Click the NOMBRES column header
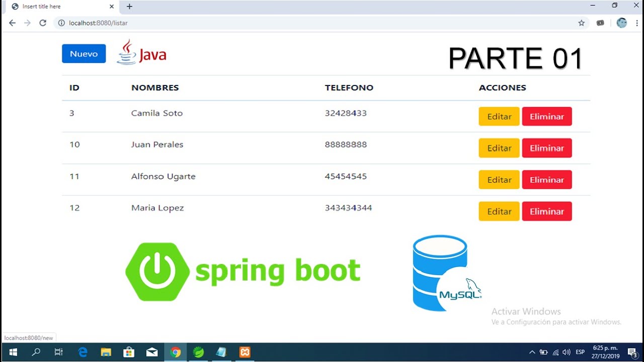The width and height of the screenshot is (644, 362). [x=155, y=87]
